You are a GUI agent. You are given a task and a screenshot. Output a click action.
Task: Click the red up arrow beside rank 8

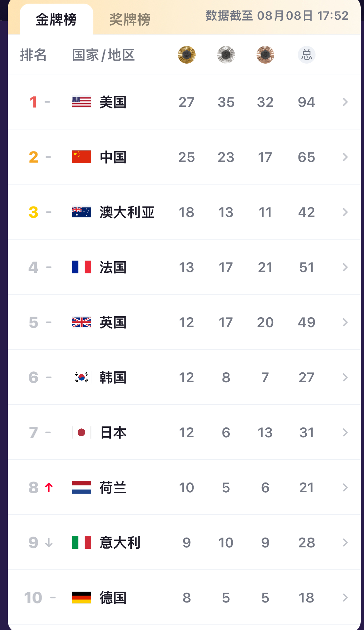[49, 487]
